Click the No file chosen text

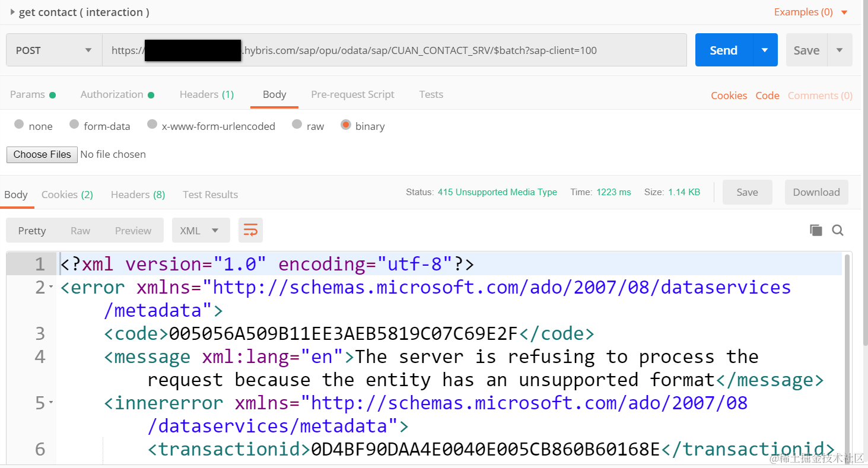(x=113, y=154)
